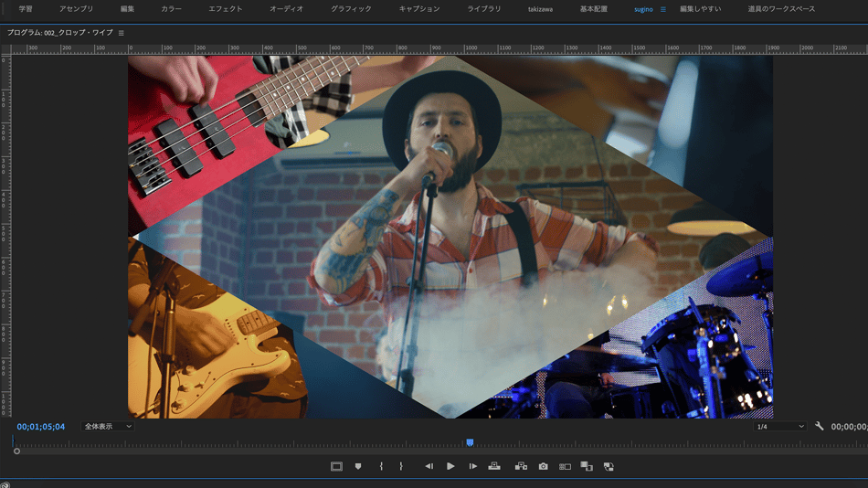Switch to the エフェクト workspace tab
The height and width of the screenshot is (488, 868).
click(x=226, y=9)
